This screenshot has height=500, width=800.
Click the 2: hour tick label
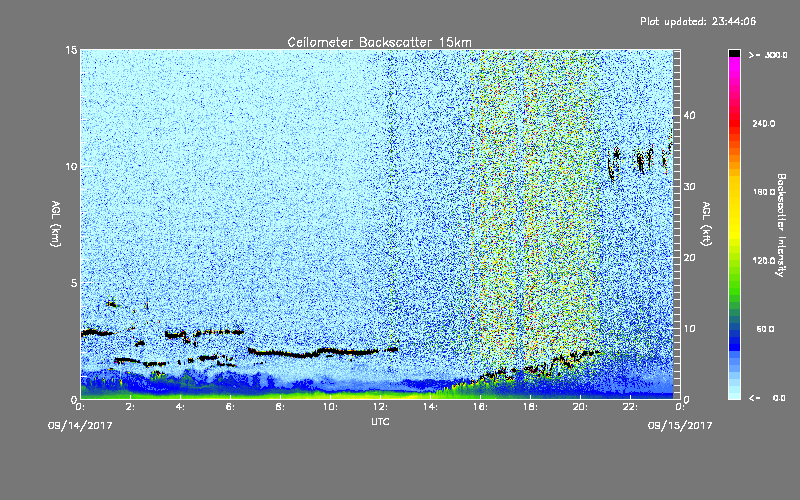click(x=130, y=407)
